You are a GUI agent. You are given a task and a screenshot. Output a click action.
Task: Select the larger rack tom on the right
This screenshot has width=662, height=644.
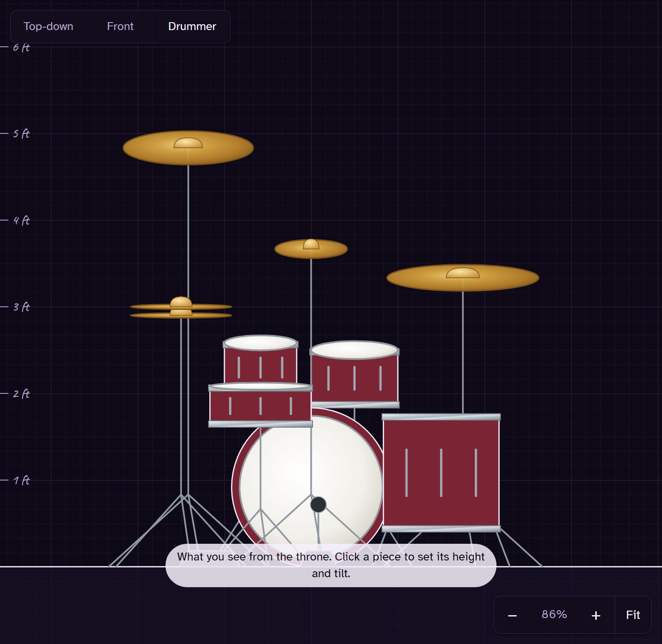point(354,374)
